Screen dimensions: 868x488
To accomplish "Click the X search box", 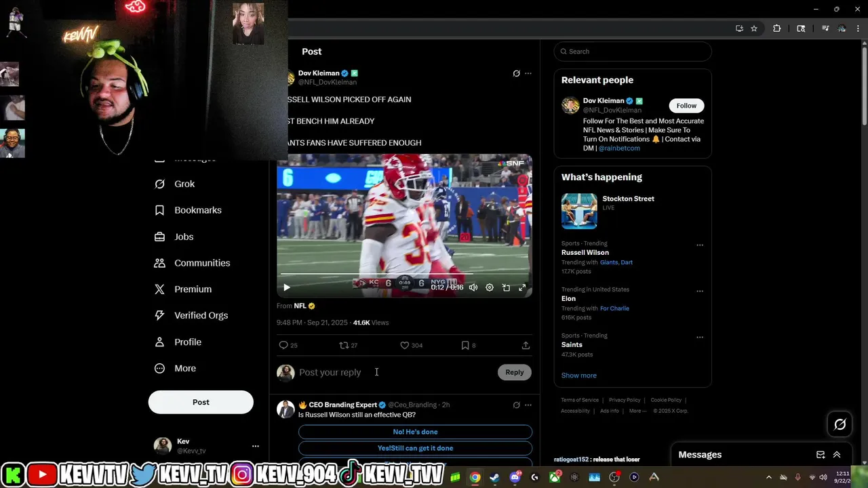I will [633, 52].
